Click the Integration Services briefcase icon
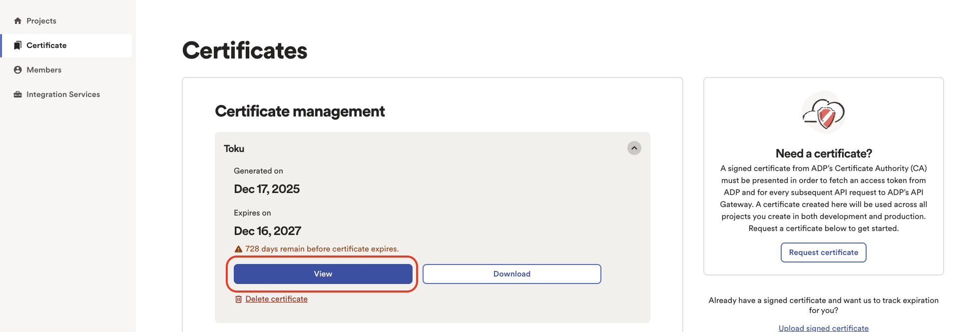The width and height of the screenshot is (980, 332). pos(18,94)
